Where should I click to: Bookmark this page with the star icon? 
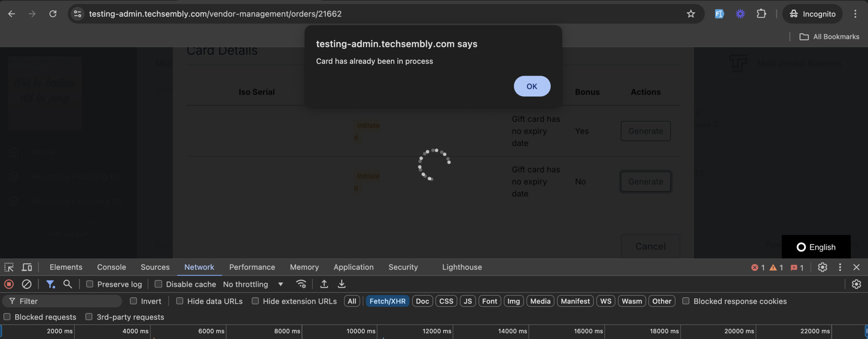point(690,14)
